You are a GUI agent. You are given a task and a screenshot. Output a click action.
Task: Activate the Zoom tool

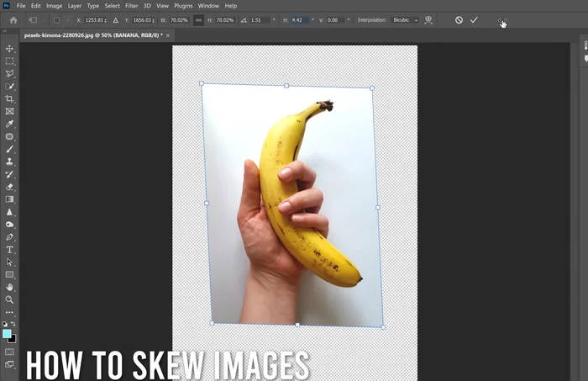click(x=10, y=299)
